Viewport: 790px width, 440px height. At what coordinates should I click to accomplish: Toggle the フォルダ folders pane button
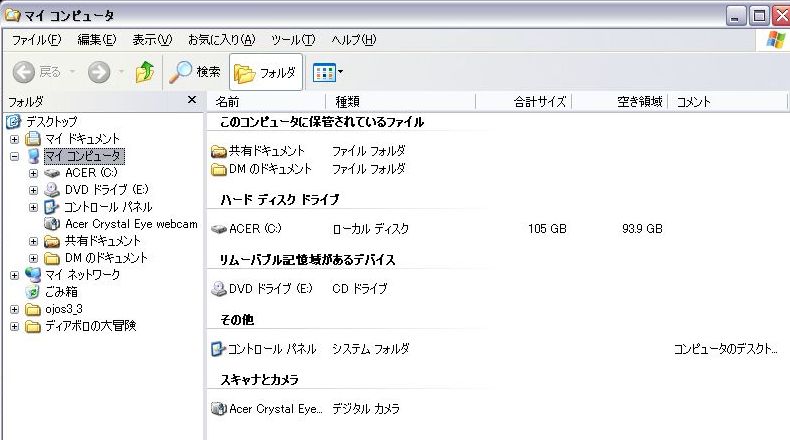click(266, 73)
